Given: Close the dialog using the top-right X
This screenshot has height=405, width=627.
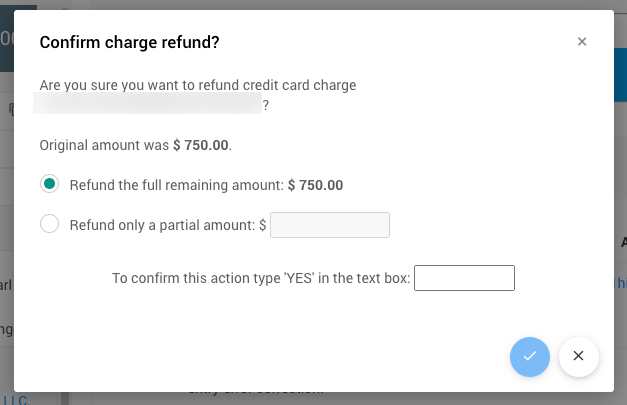Looking at the screenshot, I should 582,42.
